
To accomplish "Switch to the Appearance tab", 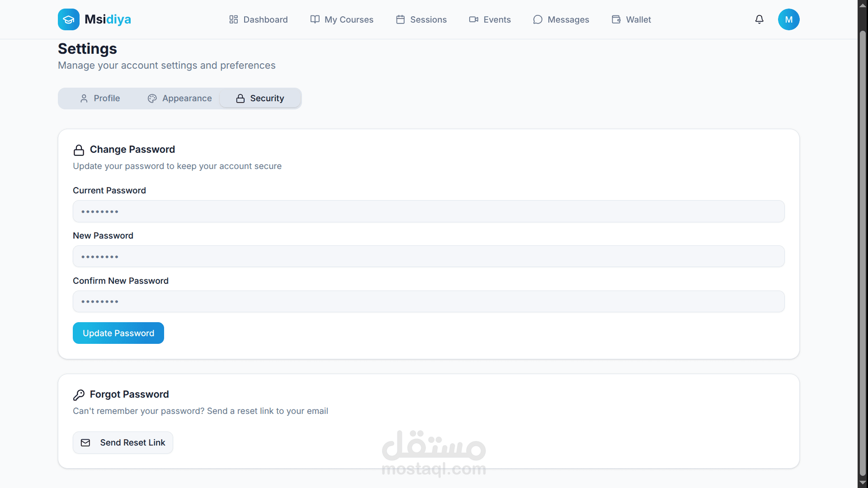I will [x=179, y=99].
